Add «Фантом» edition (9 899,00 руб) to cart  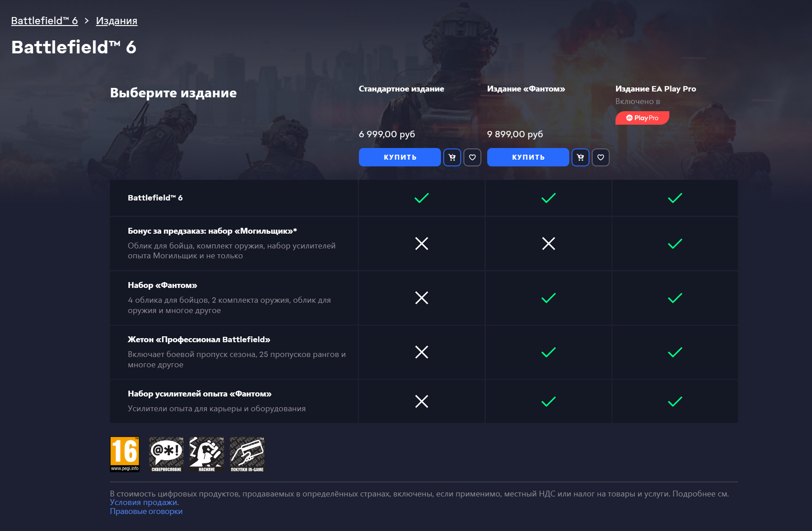[x=581, y=157]
